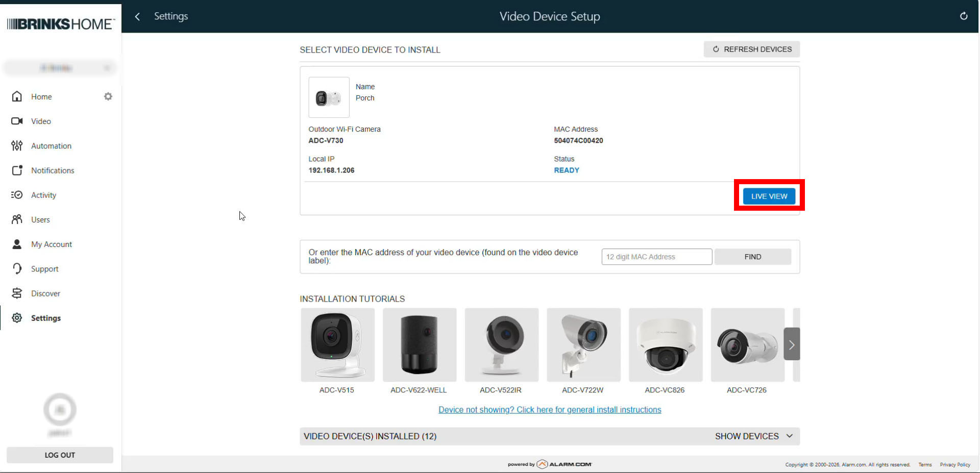Viewport: 980px width, 473px height.
Task: Click the Automation sliders icon
Action: tap(17, 146)
